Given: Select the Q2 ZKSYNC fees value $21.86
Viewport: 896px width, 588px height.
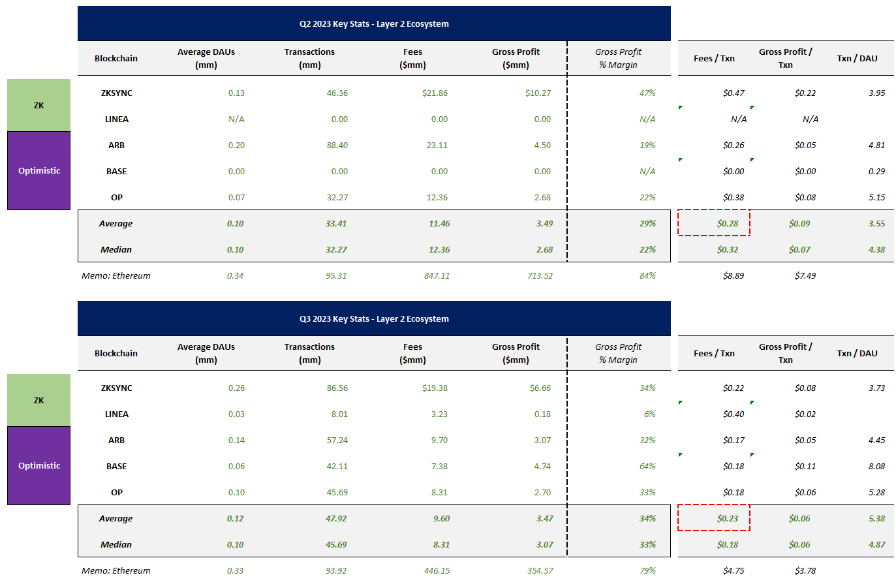Looking at the screenshot, I should (435, 93).
